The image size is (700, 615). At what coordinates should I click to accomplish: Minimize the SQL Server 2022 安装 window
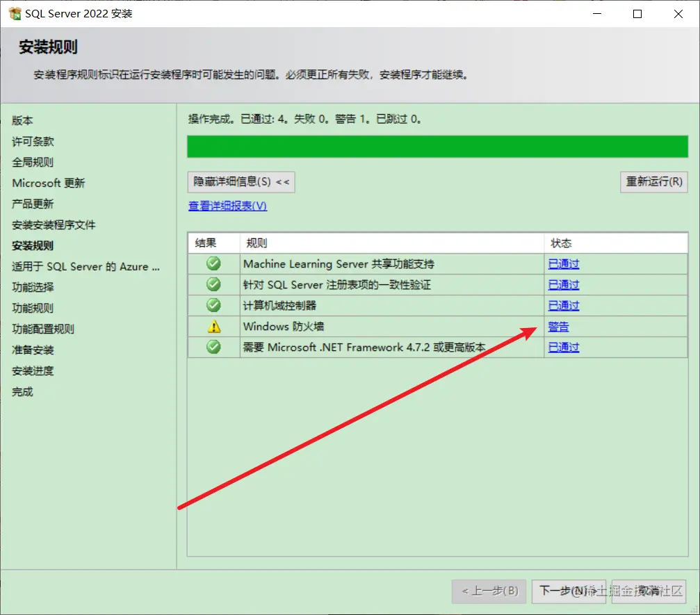tap(597, 14)
